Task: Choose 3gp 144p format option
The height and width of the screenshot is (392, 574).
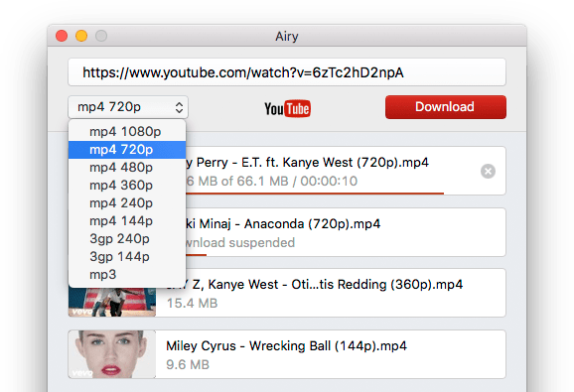Action: [127, 257]
